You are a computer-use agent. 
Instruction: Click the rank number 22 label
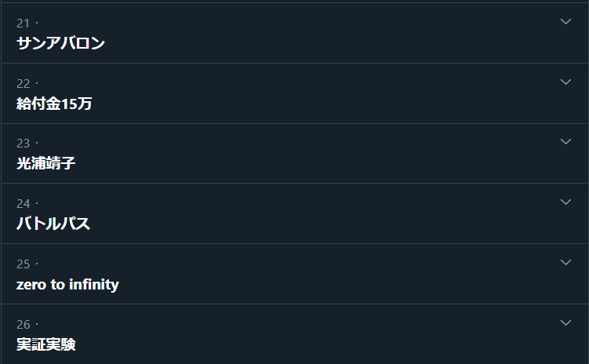coord(23,84)
